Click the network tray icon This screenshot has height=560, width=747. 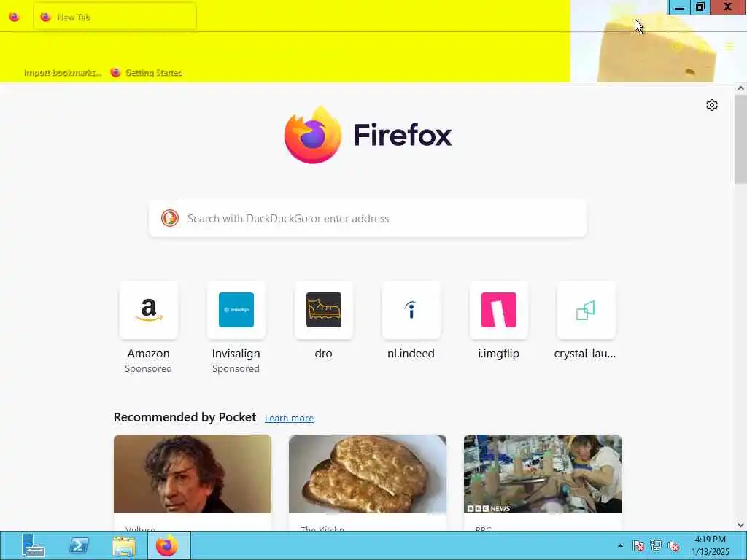(x=656, y=545)
